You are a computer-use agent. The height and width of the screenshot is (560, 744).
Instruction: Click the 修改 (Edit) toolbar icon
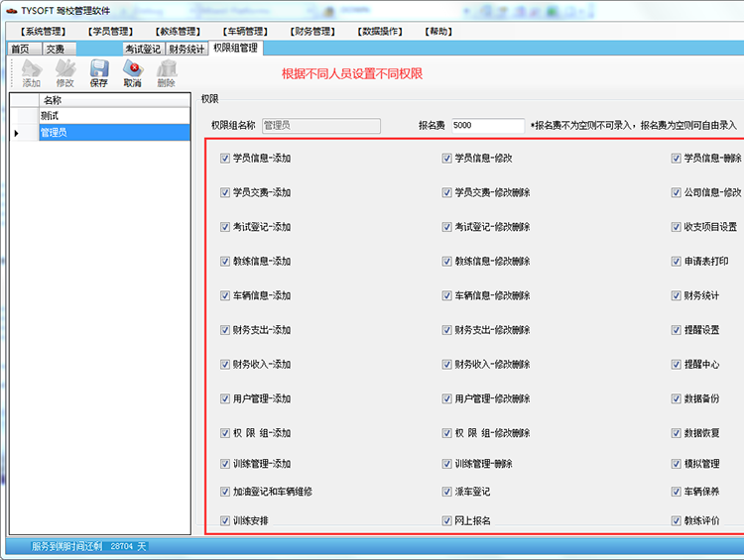pos(65,73)
